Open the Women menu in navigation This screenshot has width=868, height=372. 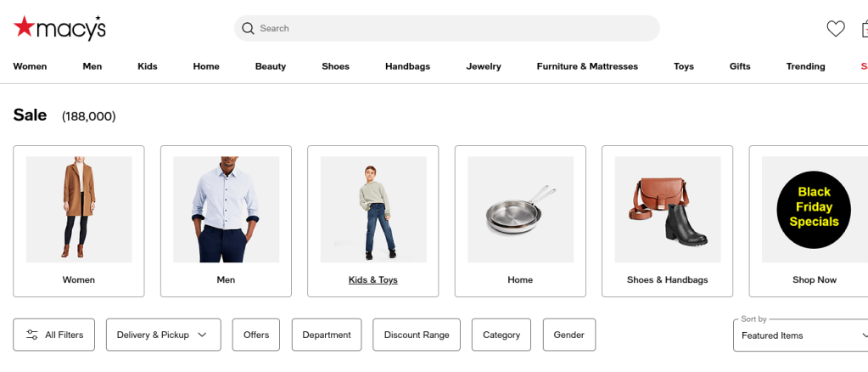point(30,66)
